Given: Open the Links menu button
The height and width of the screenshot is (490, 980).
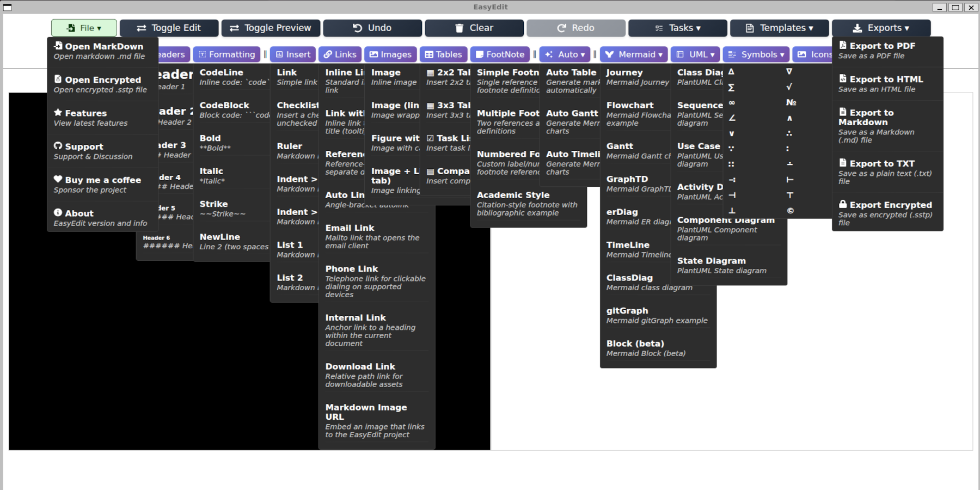Looking at the screenshot, I should [x=340, y=54].
